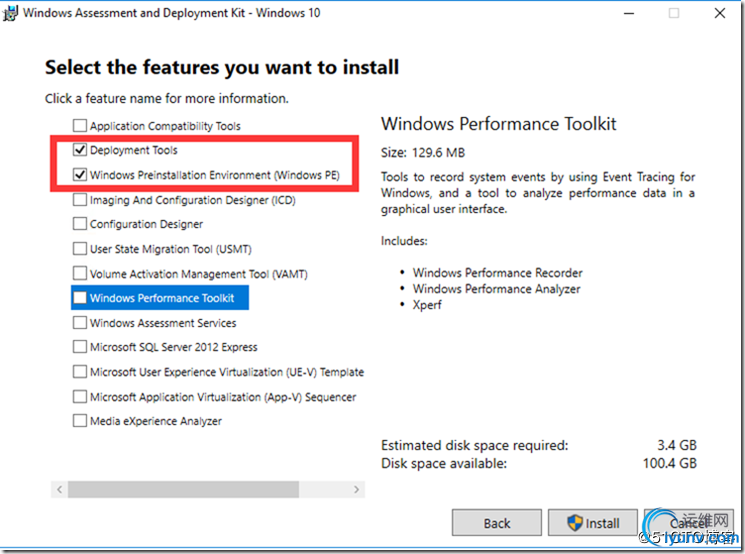
Task: Check Media eXperience Analyzer checkbox
Action: [80, 420]
